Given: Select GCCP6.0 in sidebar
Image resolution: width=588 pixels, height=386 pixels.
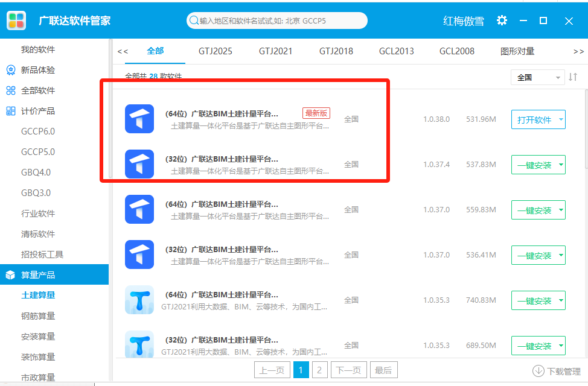Looking at the screenshot, I should pyautogui.click(x=38, y=131).
